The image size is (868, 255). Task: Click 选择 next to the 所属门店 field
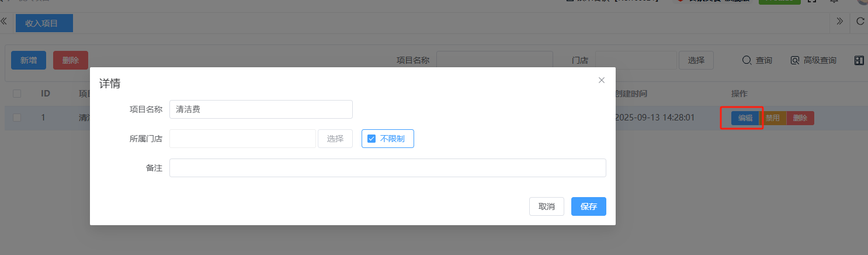(335, 139)
